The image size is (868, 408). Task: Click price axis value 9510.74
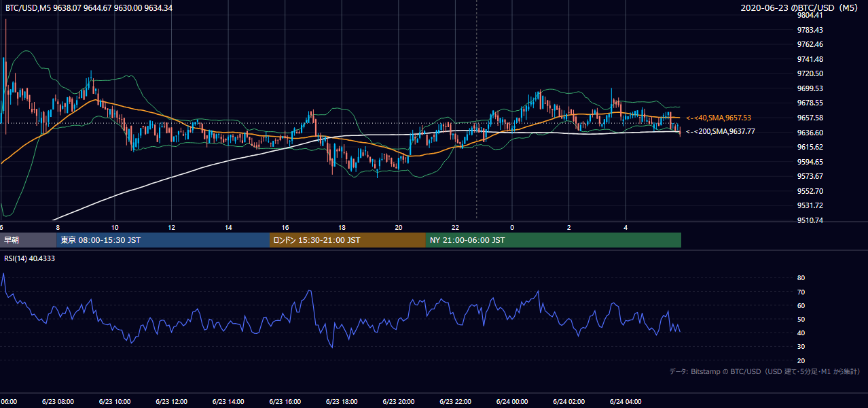(x=810, y=220)
